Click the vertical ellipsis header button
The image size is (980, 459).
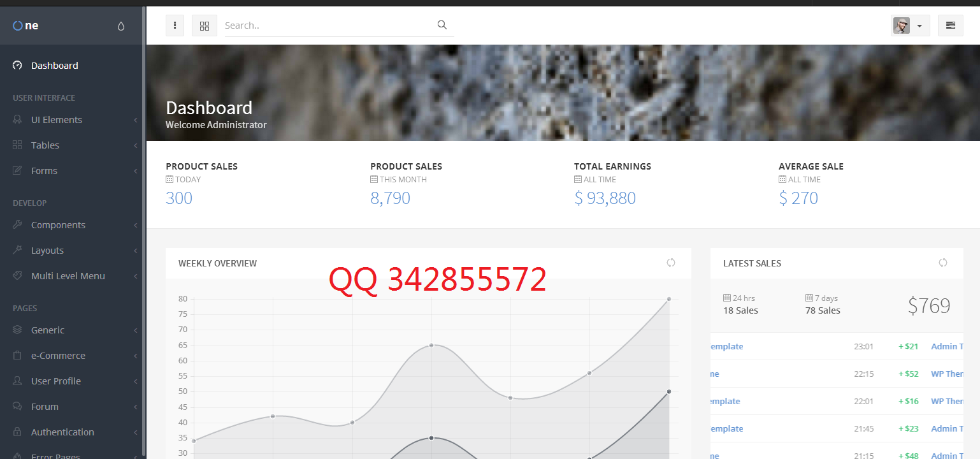[175, 25]
